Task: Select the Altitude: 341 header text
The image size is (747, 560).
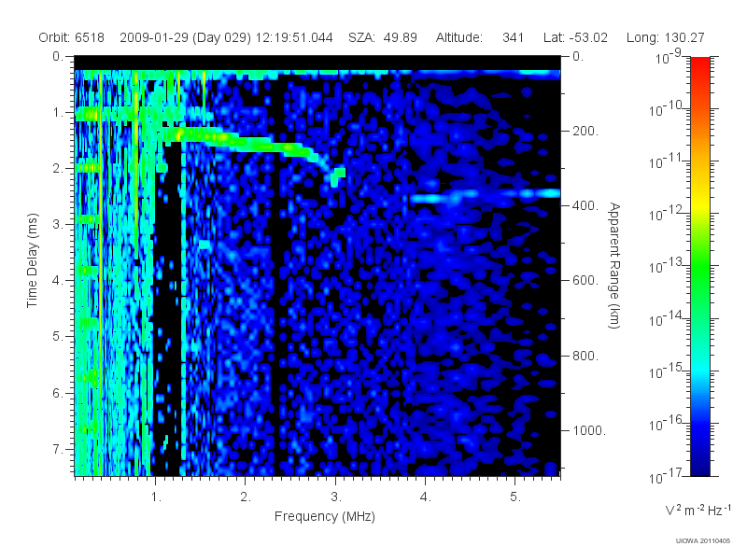Action: (480, 37)
